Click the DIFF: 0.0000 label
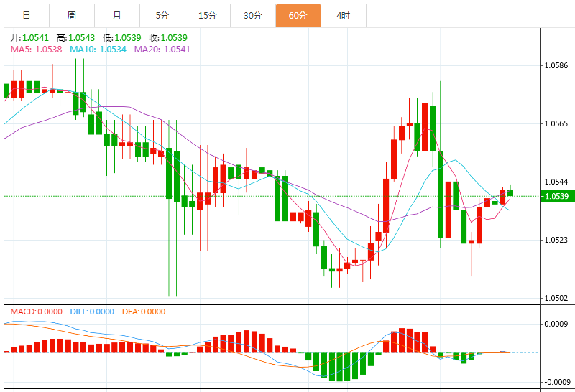The width and height of the screenshot is (575, 392). point(92,312)
